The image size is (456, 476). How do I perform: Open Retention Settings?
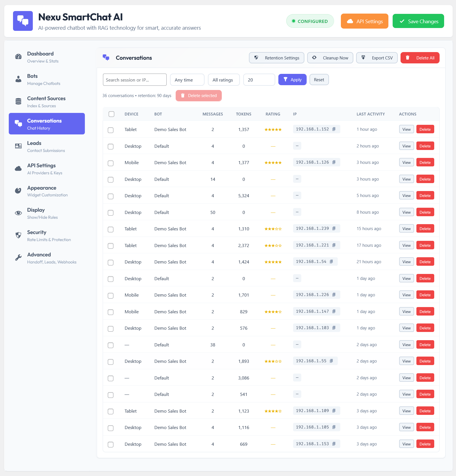click(x=277, y=58)
